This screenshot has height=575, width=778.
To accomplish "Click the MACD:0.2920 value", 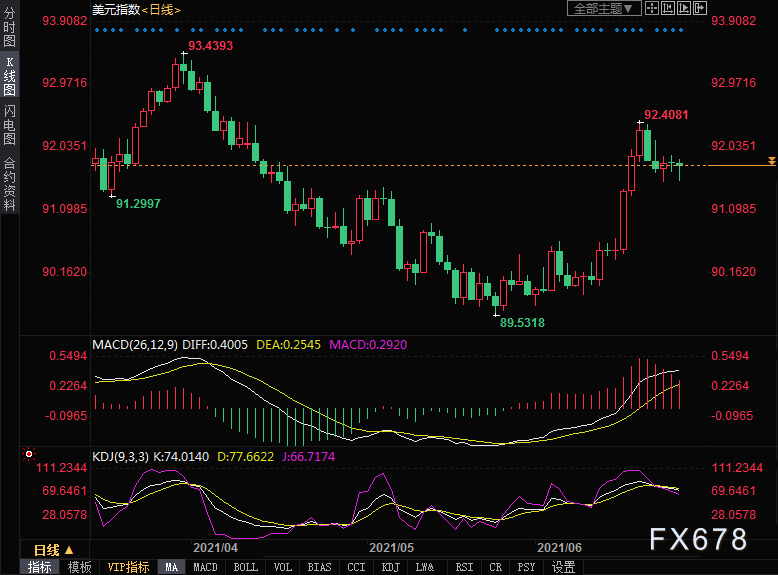I will point(368,345).
